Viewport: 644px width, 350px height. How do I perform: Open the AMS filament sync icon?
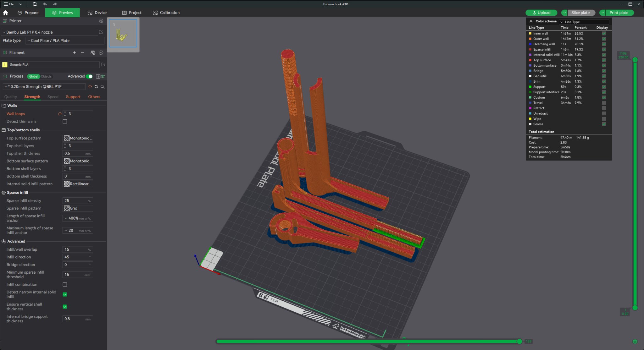(93, 52)
